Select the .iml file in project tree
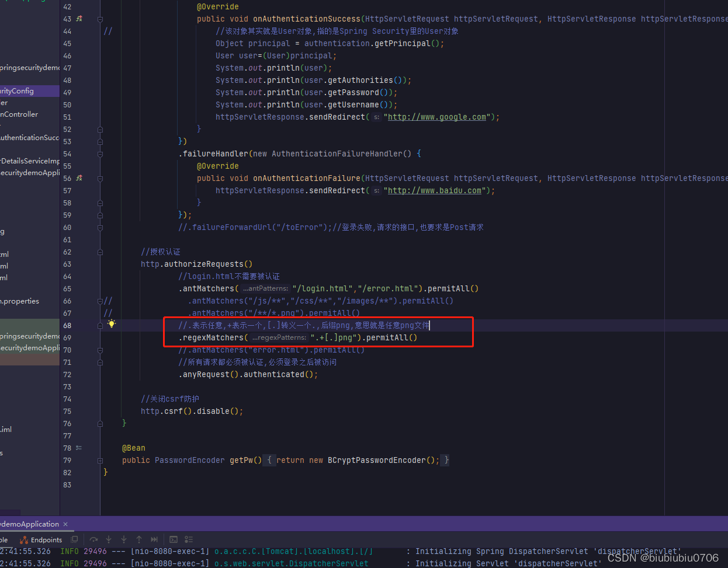 (6, 430)
